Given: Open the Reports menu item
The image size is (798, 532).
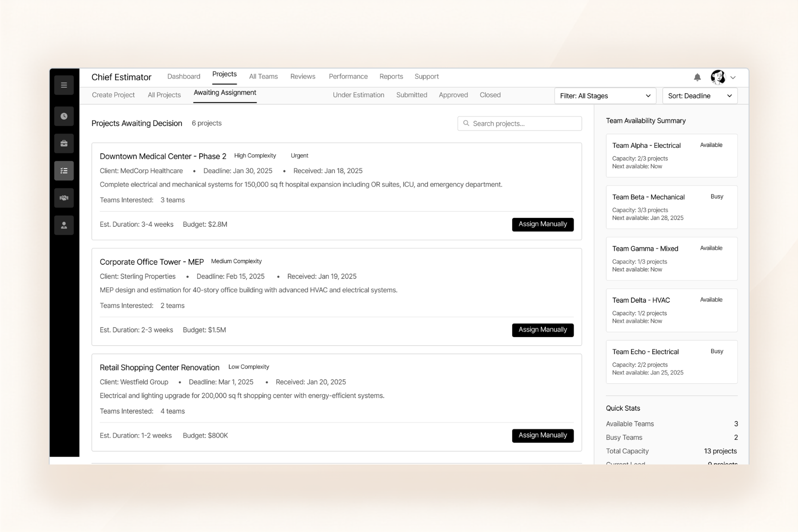Looking at the screenshot, I should (391, 77).
